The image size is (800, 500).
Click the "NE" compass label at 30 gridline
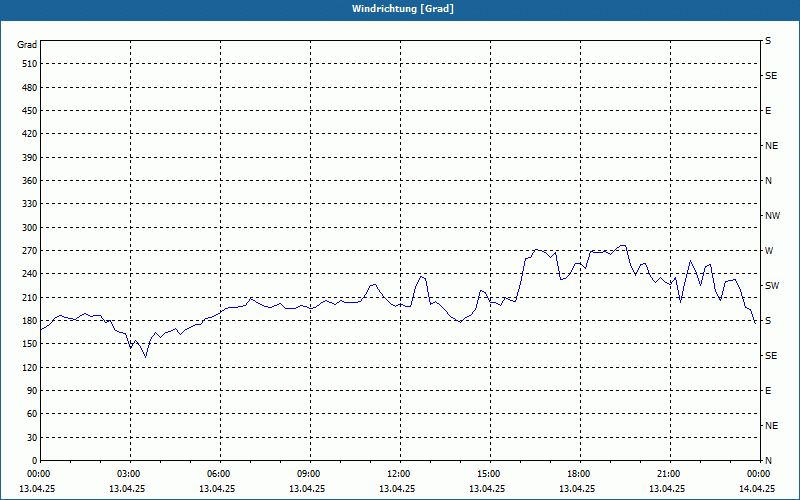click(x=771, y=426)
